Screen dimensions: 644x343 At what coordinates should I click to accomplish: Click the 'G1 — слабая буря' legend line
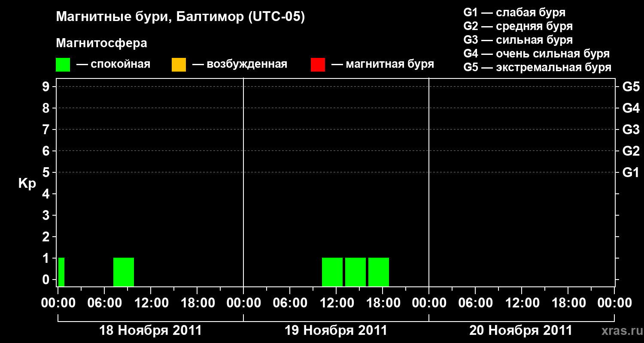[x=514, y=12]
